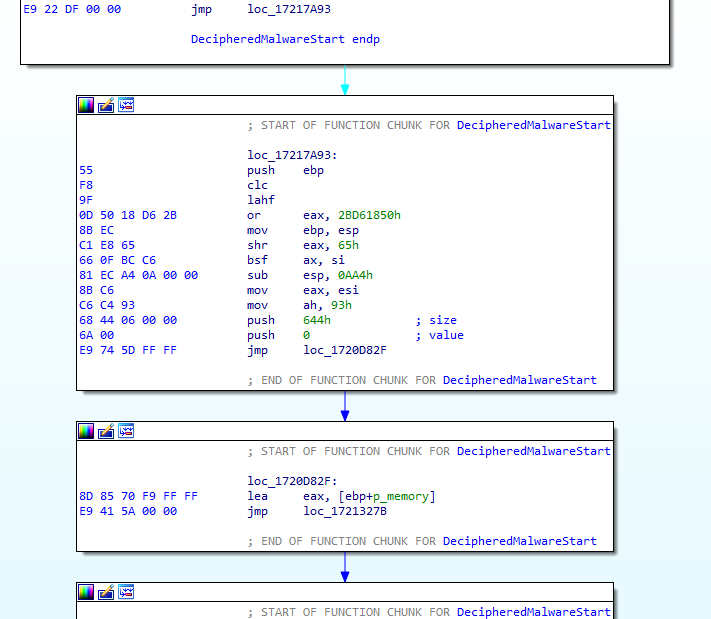
Task: Click the shr eax operand 65h
Action: (x=349, y=245)
